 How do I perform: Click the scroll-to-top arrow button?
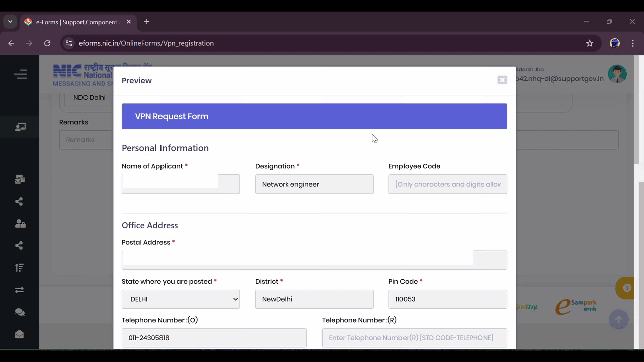(x=618, y=319)
